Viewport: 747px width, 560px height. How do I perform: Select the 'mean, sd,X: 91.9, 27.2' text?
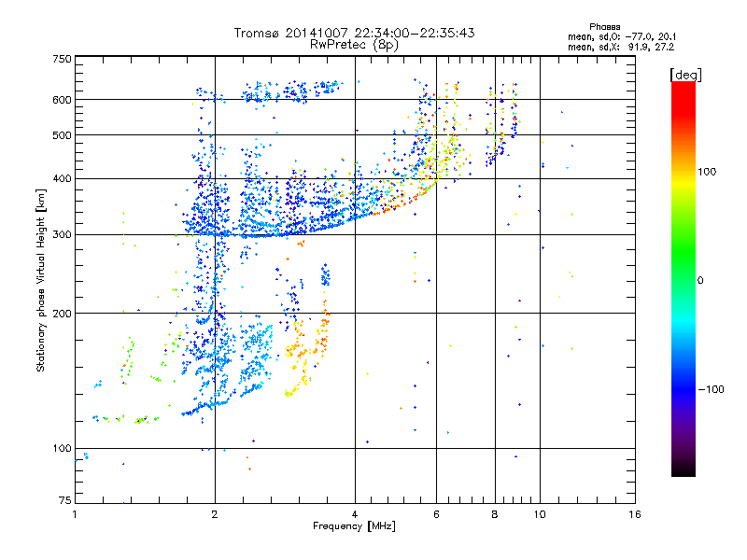621,47
